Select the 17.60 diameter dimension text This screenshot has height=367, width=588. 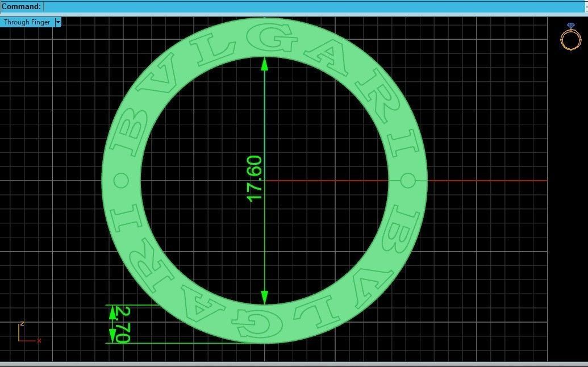255,178
